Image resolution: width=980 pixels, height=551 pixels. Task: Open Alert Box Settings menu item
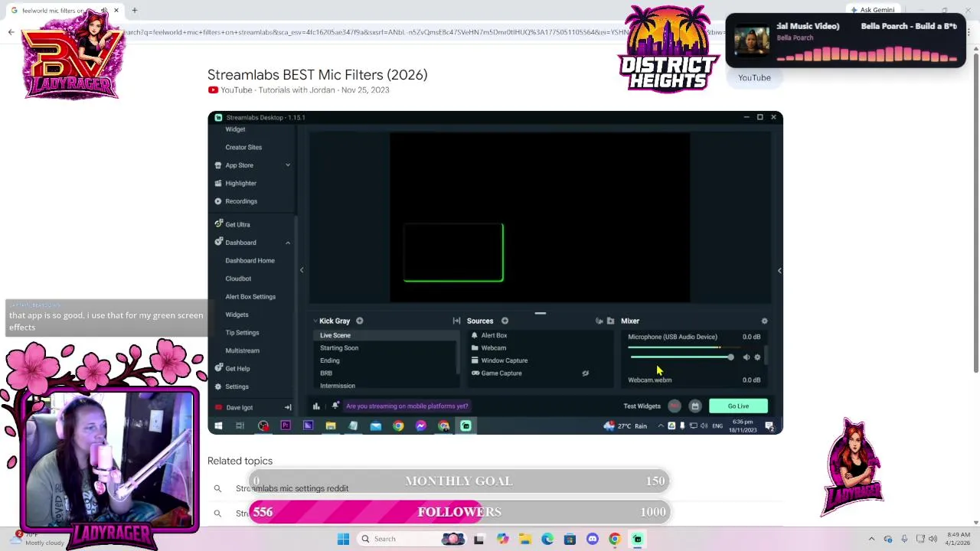tap(250, 297)
